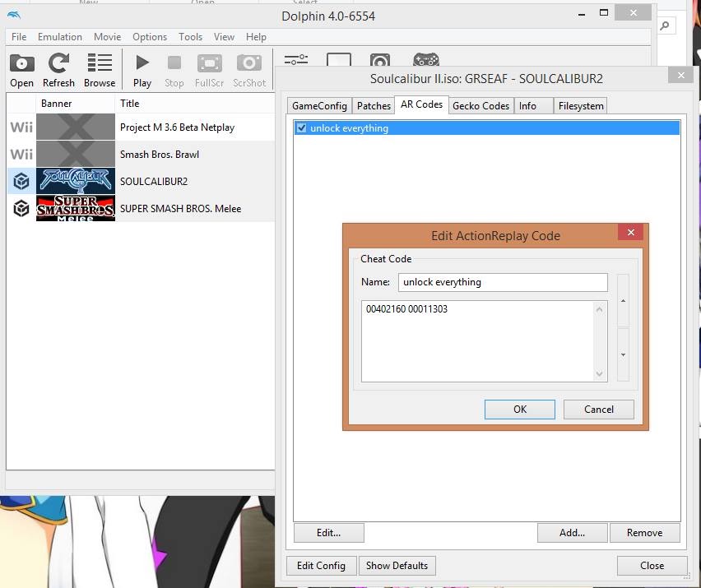Select the Super Smash Bros Melee banner

coord(76,208)
